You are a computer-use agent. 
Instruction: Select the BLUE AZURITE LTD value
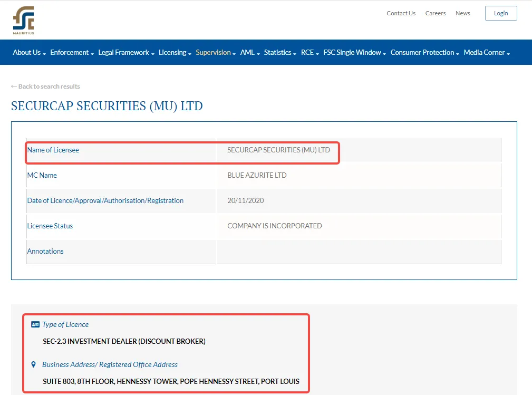pyautogui.click(x=257, y=176)
